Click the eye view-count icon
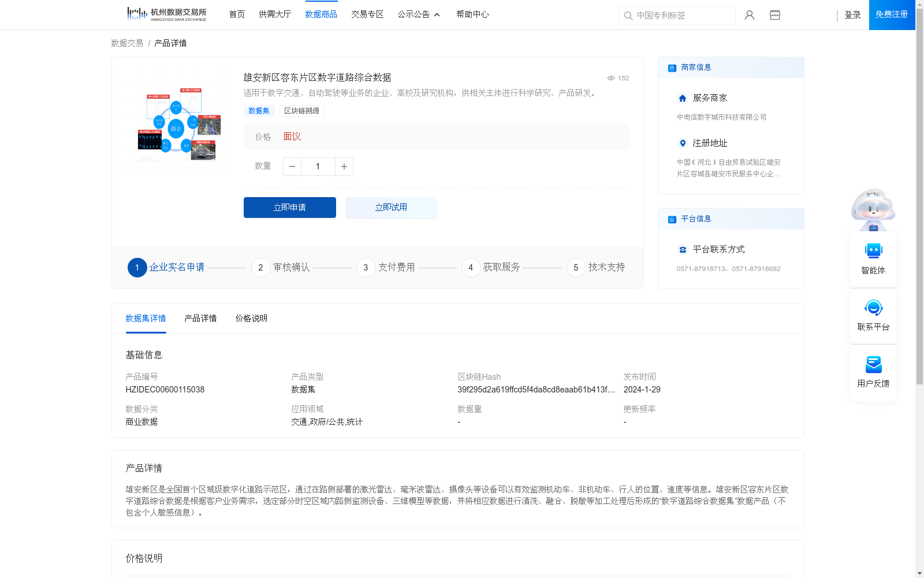Image resolution: width=924 pixels, height=578 pixels. [x=611, y=78]
